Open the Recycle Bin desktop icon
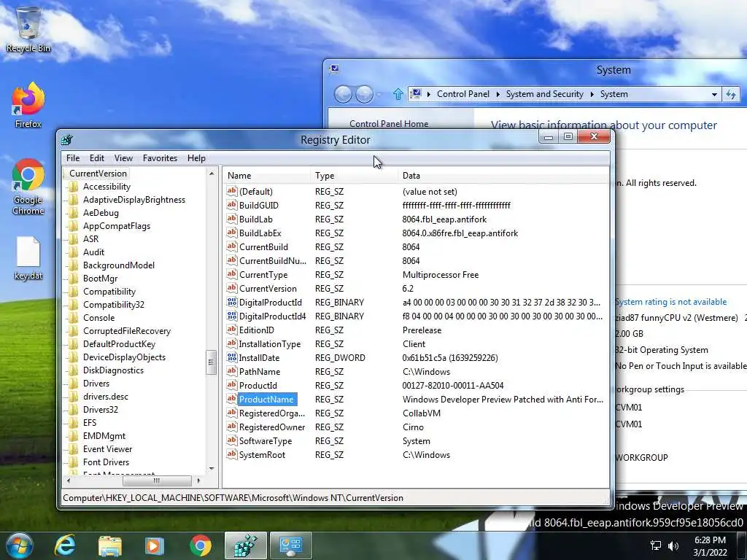The width and height of the screenshot is (747, 560). point(28,28)
